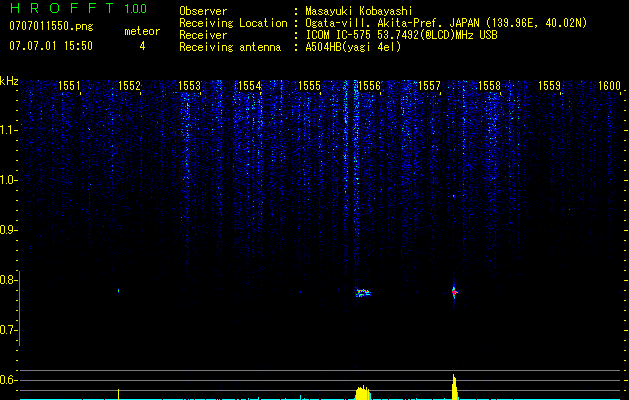Click the kHz axis unit label

coord(9,81)
